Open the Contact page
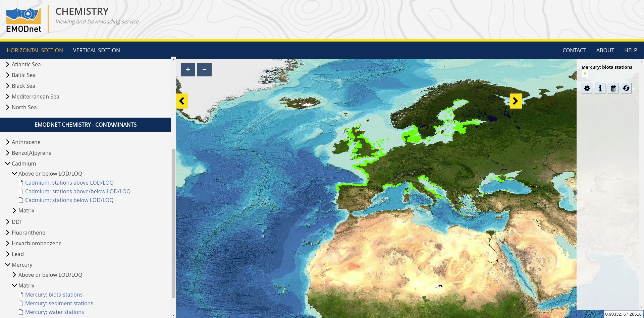 coord(574,50)
